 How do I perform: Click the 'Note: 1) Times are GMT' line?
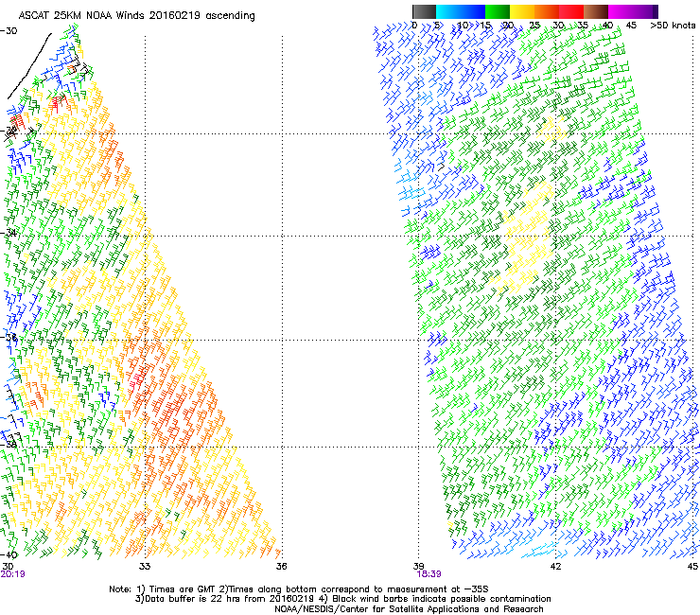(299, 589)
